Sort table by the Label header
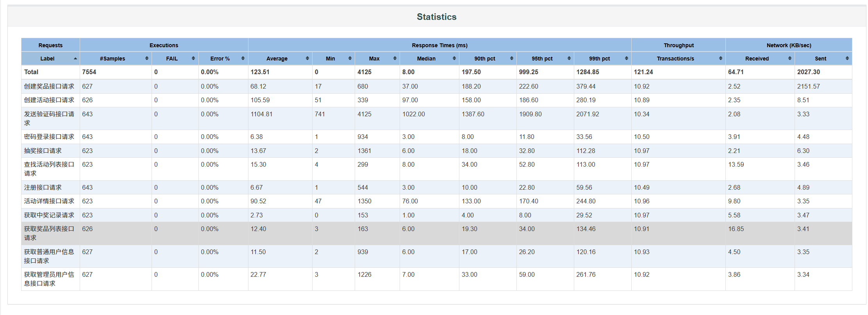The image size is (868, 315). pyautogui.click(x=47, y=59)
